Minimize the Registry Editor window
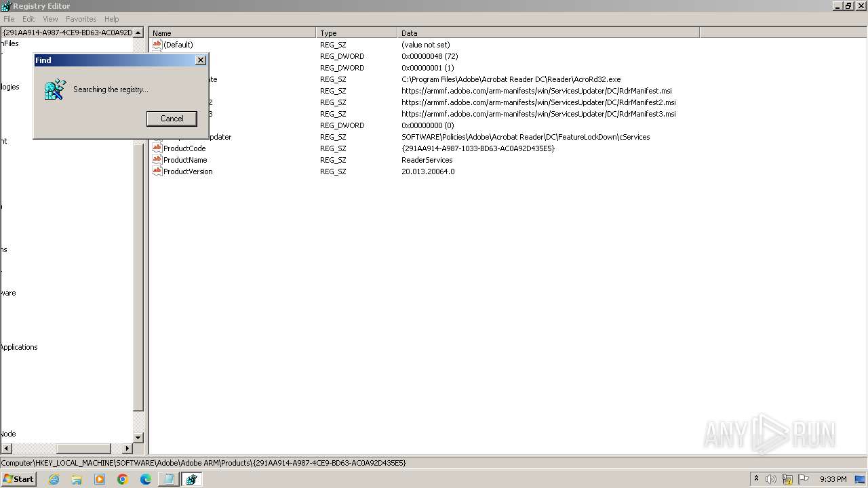868x488 pixels. (x=837, y=5)
